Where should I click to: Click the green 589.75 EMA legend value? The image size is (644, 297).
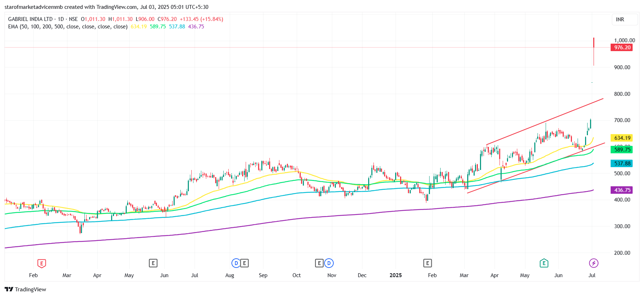158,27
